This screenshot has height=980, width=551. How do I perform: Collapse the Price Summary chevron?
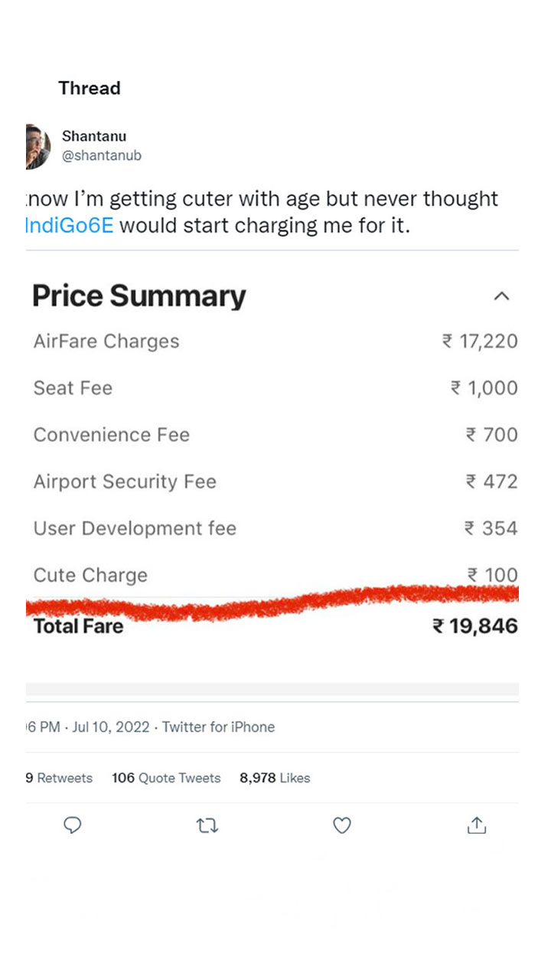pyautogui.click(x=501, y=296)
